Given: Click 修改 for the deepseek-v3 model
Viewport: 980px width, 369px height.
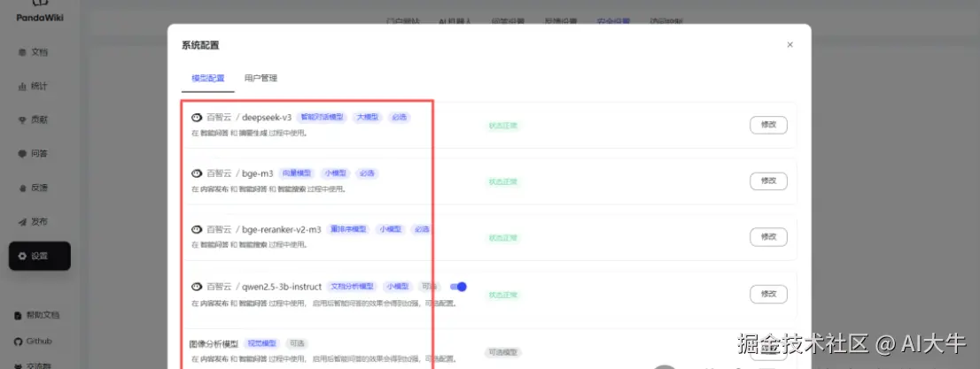Looking at the screenshot, I should click(768, 125).
